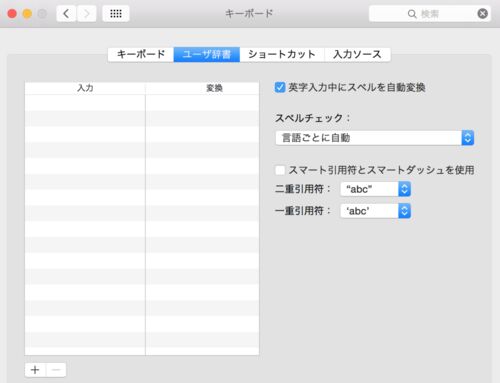Click the 二重引用符 label
500x383 pixels.
tap(303, 189)
